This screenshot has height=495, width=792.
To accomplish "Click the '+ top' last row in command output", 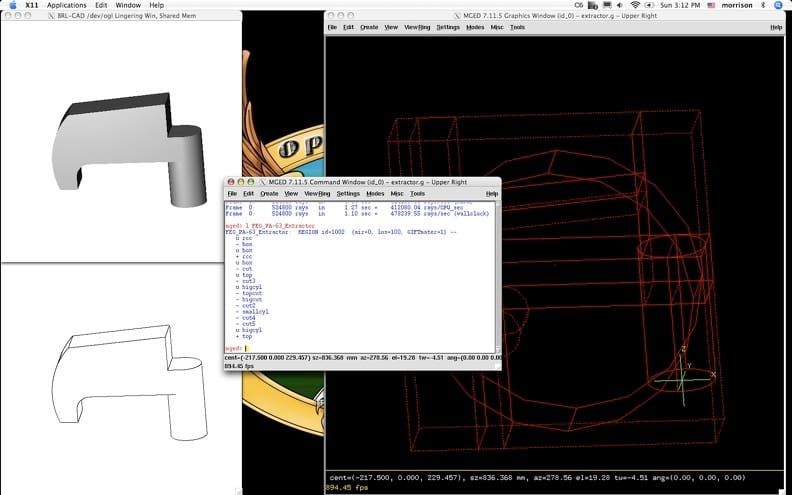I will [244, 336].
